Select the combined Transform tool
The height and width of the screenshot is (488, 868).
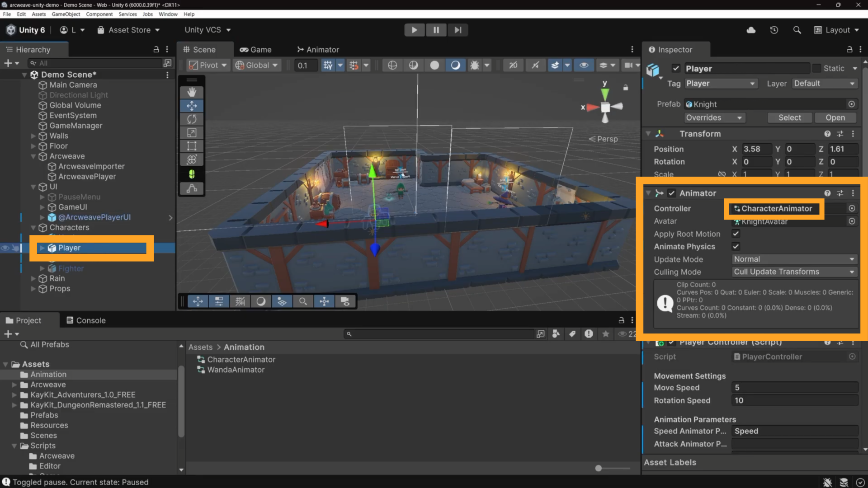[x=192, y=160]
